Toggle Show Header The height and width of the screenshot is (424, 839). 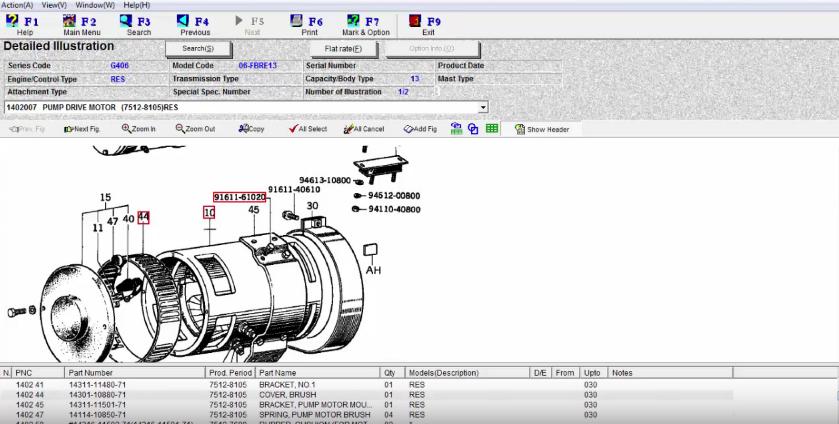pyautogui.click(x=541, y=129)
